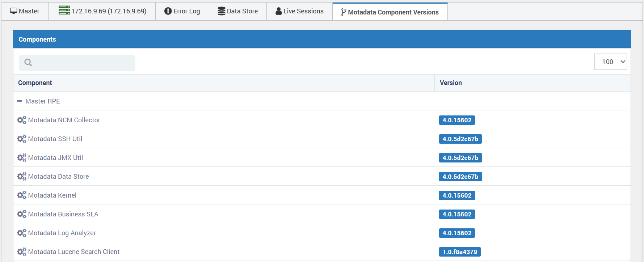Click version badge 1.0.f8a4379

point(460,252)
